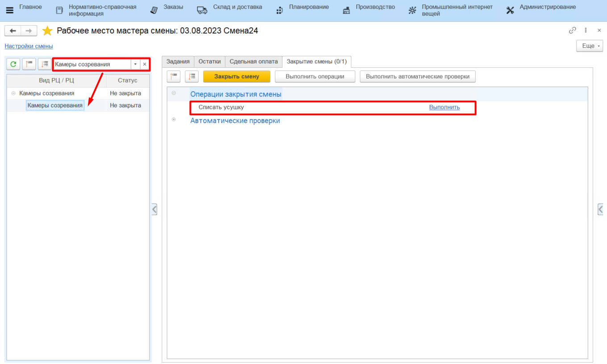Open the vertical three-dot options menu

(x=586, y=30)
